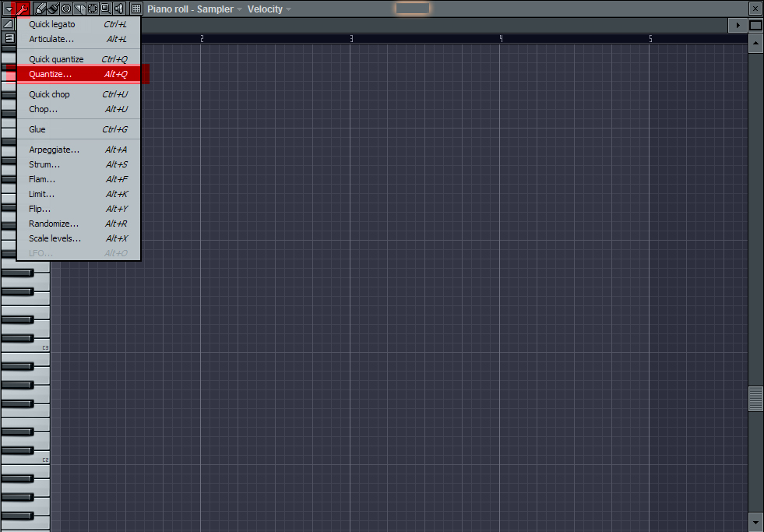Screen dimensions: 764x532
Task: Activate the Zoom magnifier tool
Action: 105,9
